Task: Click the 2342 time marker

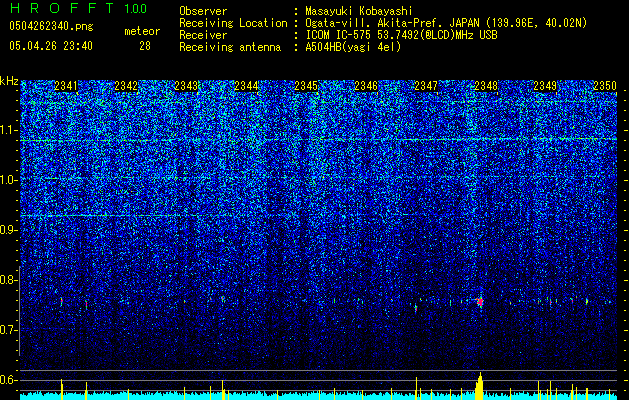Action: click(x=126, y=86)
